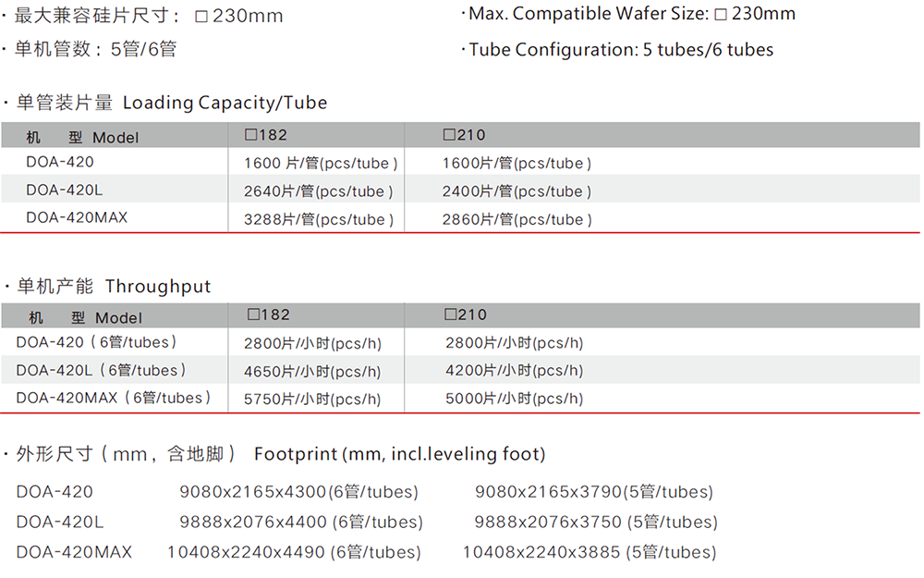Click the 5750片/小时 throughput cell

click(312, 400)
